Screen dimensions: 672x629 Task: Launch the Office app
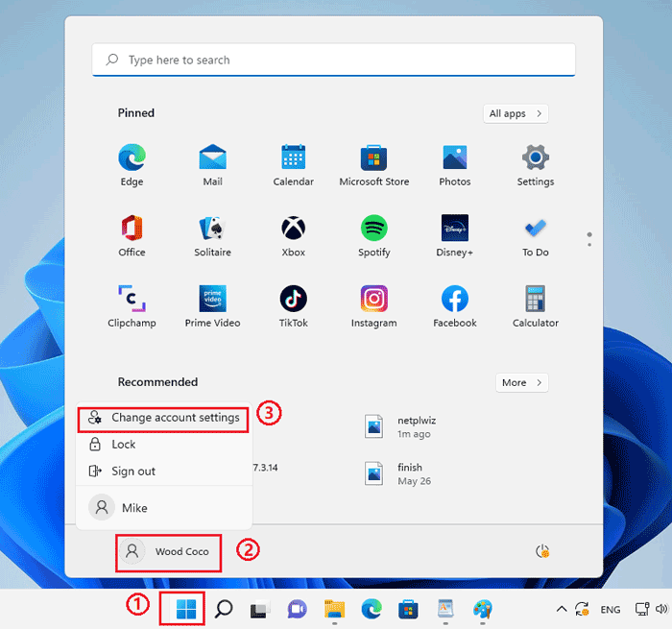click(x=132, y=236)
